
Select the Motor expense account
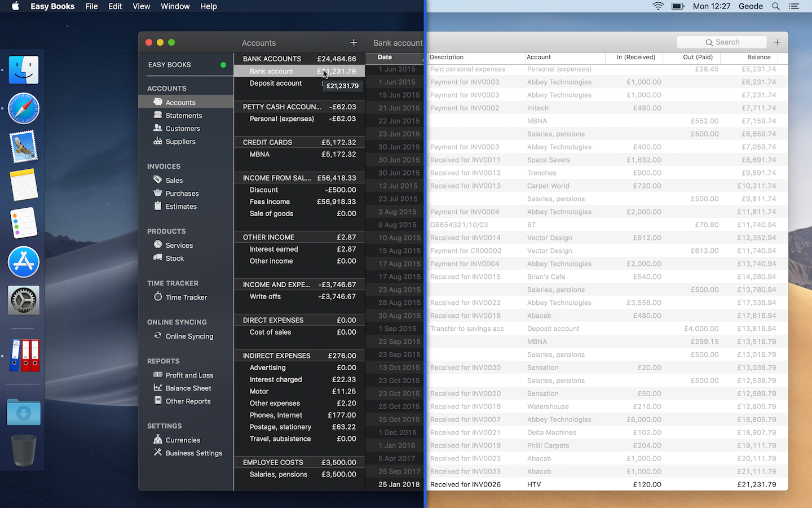click(299, 391)
